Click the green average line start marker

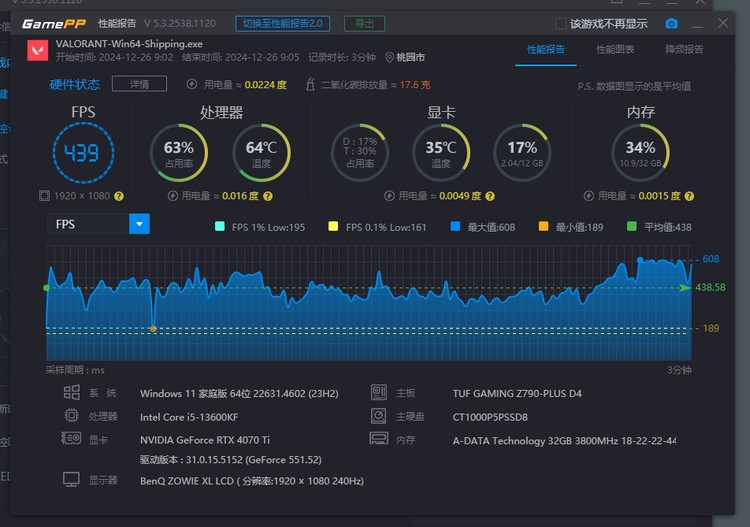pos(46,288)
